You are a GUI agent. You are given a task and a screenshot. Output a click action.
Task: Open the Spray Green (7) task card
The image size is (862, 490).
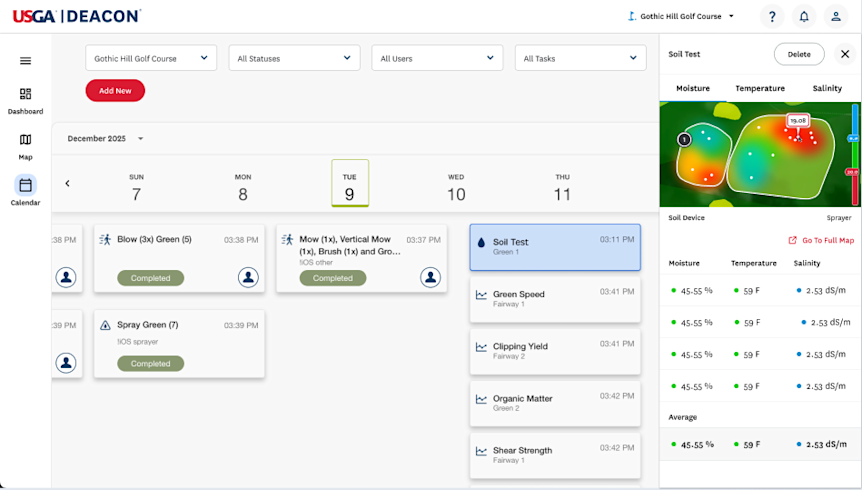[179, 344]
